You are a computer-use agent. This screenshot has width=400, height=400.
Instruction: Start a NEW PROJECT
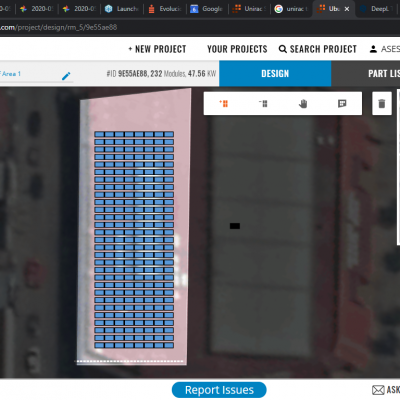pyautogui.click(x=157, y=49)
